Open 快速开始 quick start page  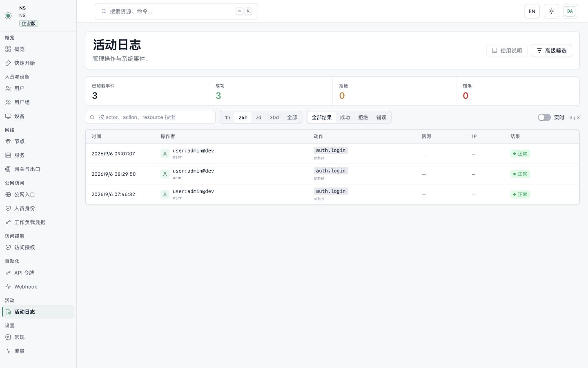[38, 63]
